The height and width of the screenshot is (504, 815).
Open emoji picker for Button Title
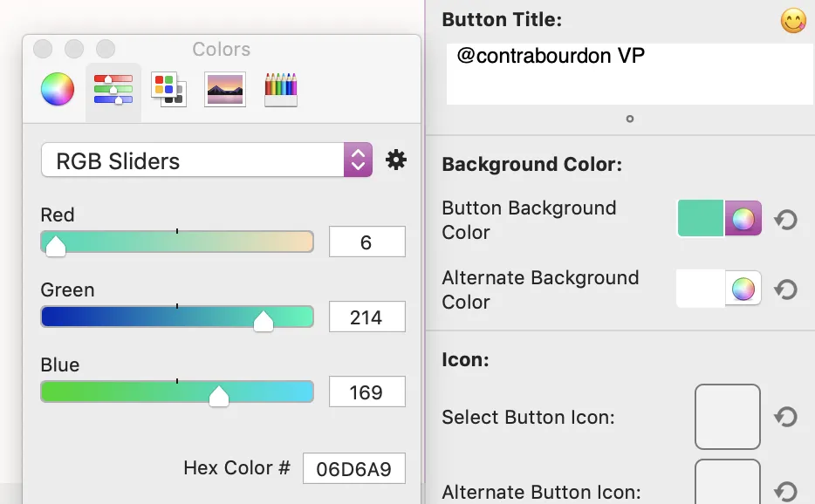(x=792, y=21)
